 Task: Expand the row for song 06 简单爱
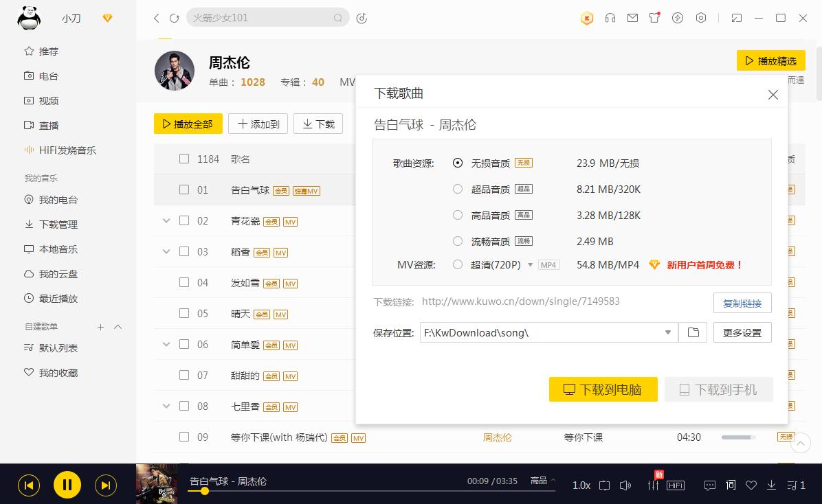(x=166, y=344)
